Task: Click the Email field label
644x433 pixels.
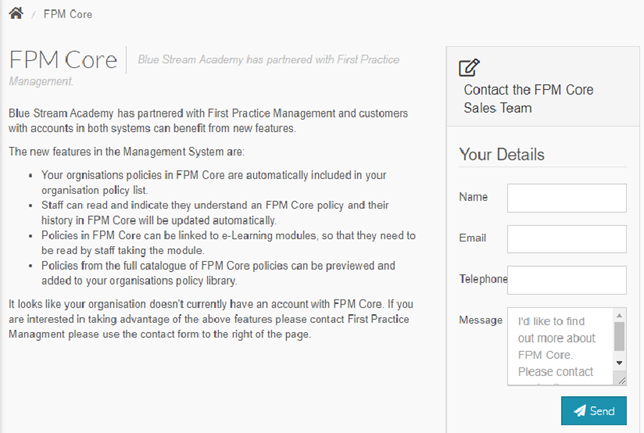Action: pyautogui.click(x=472, y=238)
